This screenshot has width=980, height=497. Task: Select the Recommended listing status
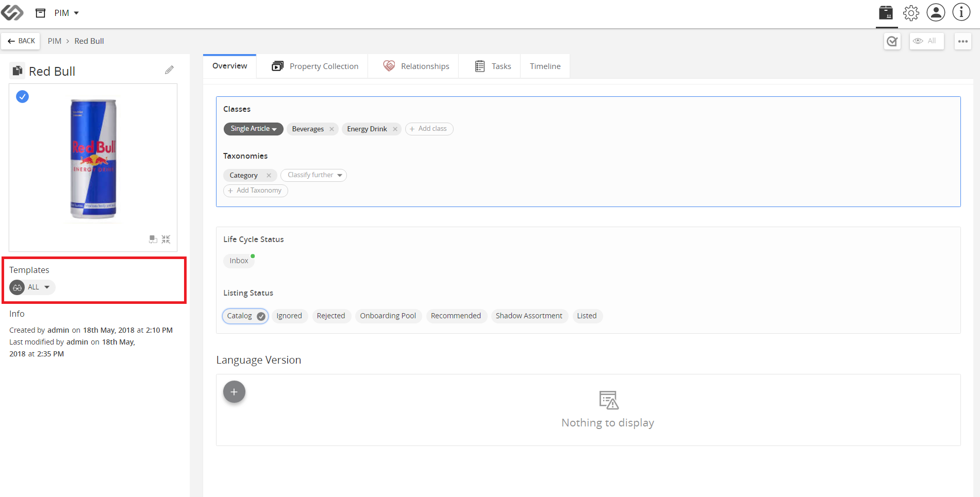[456, 316]
